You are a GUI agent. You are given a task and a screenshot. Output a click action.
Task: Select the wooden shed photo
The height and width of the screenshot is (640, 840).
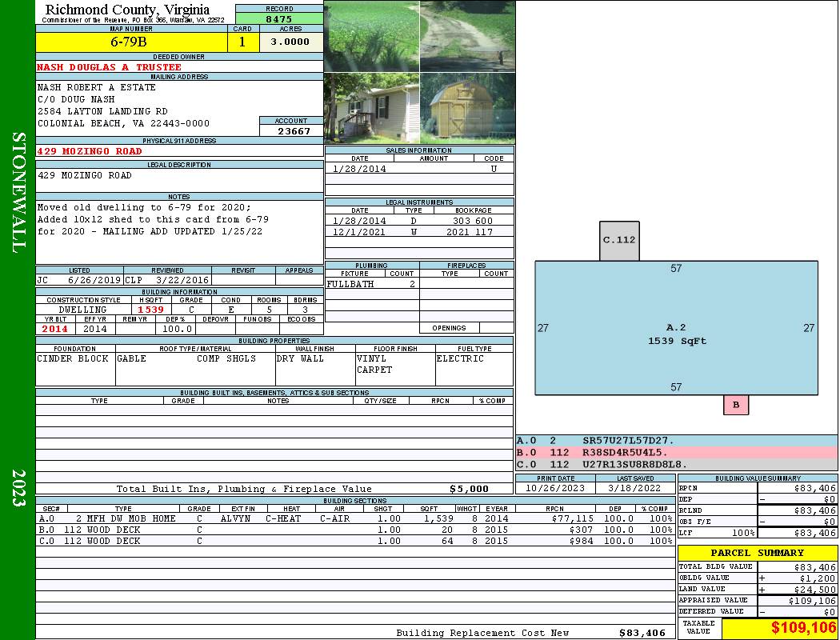467,108
